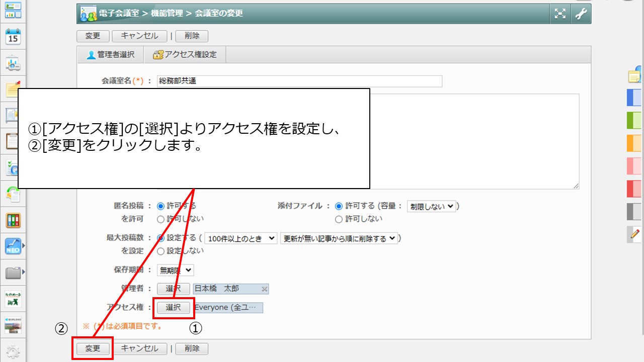This screenshot has width=644, height=362.
Task: Remove 日本橋 太郎 with the x icon
Action: (x=265, y=289)
